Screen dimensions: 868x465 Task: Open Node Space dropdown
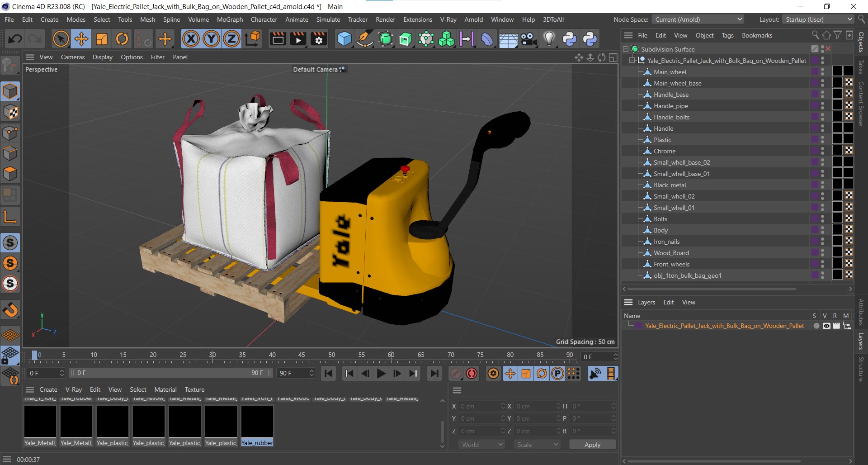(698, 19)
